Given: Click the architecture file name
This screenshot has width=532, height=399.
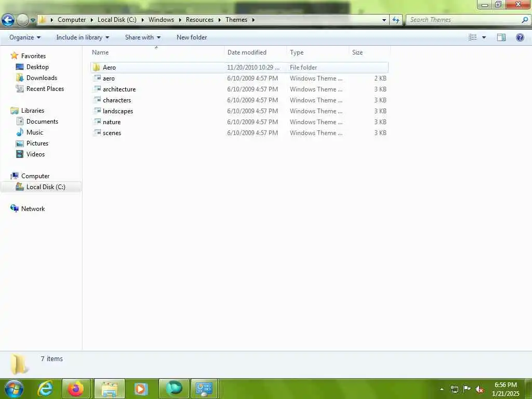Looking at the screenshot, I should click(119, 89).
